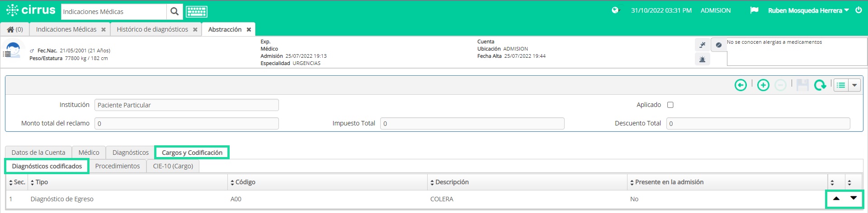Close the Histórico de diagnósticos tab
This screenshot has height=213, width=868.
[195, 30]
